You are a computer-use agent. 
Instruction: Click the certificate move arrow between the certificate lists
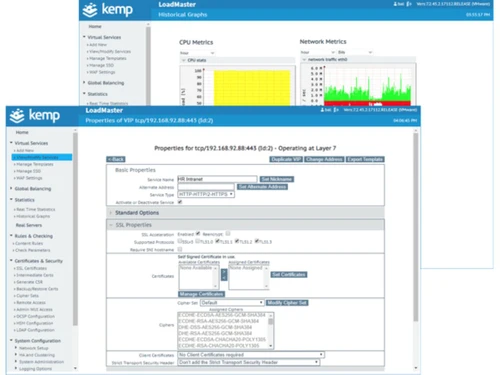coord(224,275)
